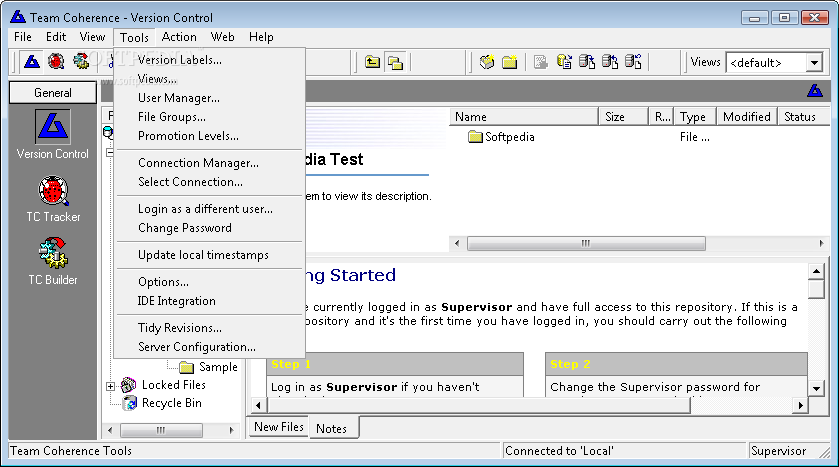Open the Web menu
The image size is (839, 467).
pyautogui.click(x=222, y=37)
